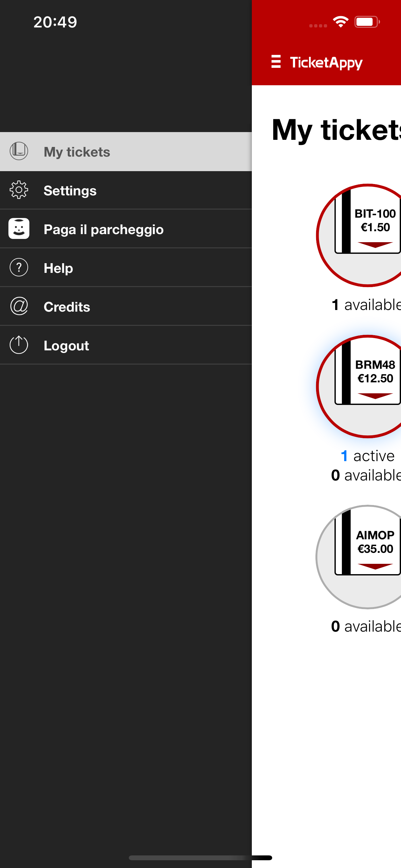Viewport: 401px width, 868px height.
Task: Tap the 20:49 clock in status bar
Action: 55,22
